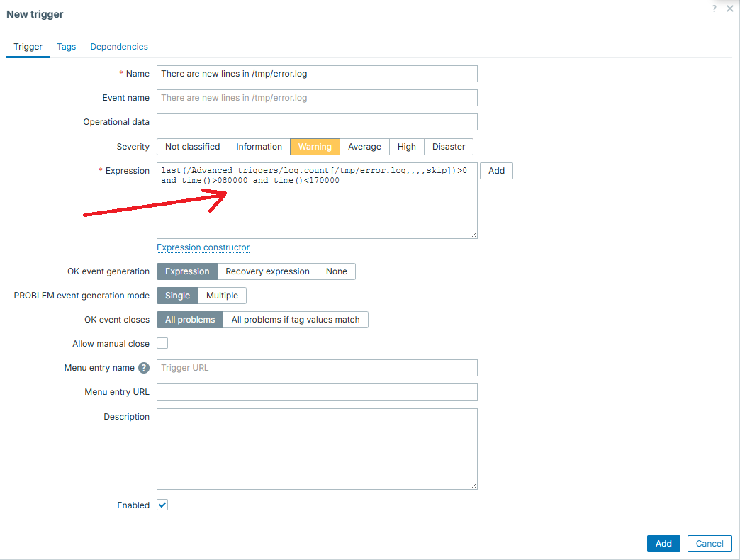Set severity to Disaster
Viewport: 740px width, 560px height.
(449, 147)
